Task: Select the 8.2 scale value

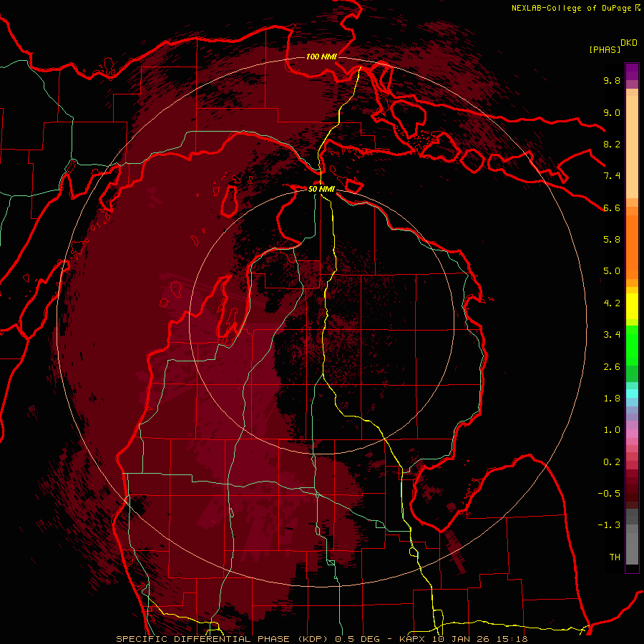Action: coord(612,144)
